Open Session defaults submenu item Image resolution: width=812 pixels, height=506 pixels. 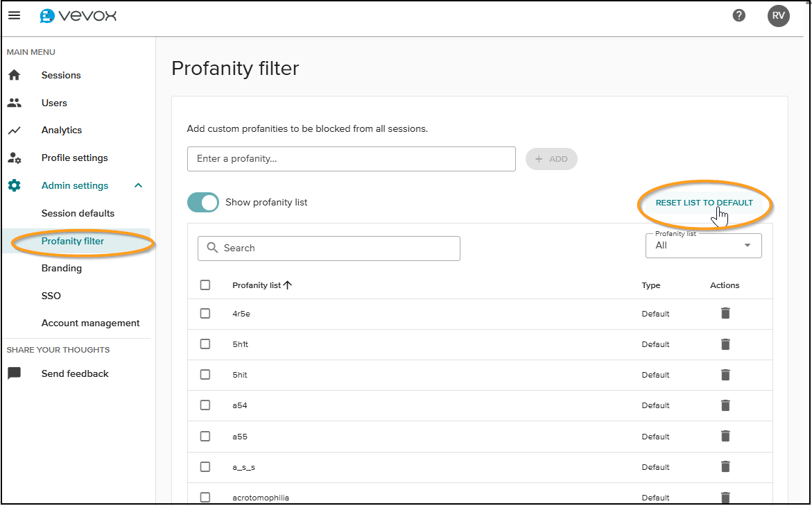point(78,213)
